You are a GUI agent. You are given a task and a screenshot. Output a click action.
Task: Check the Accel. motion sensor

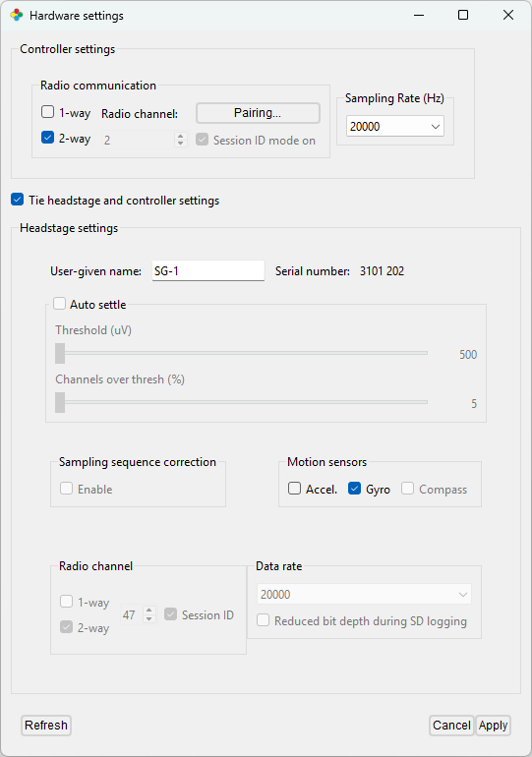(294, 488)
